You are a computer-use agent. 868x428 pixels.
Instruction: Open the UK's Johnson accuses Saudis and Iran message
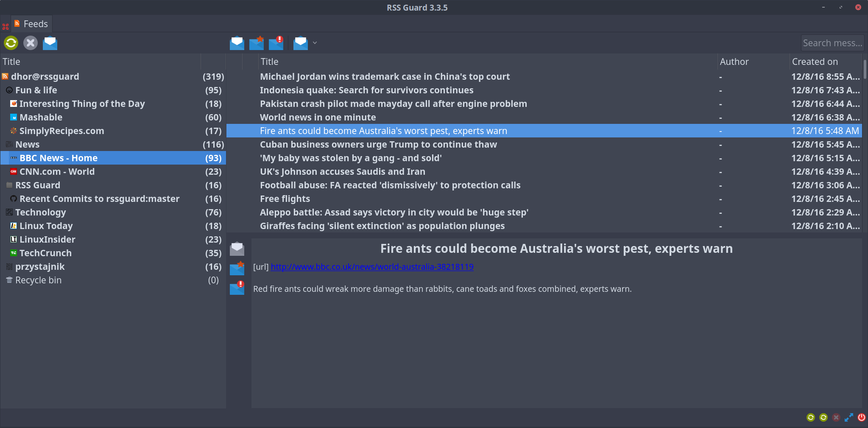click(544, 171)
